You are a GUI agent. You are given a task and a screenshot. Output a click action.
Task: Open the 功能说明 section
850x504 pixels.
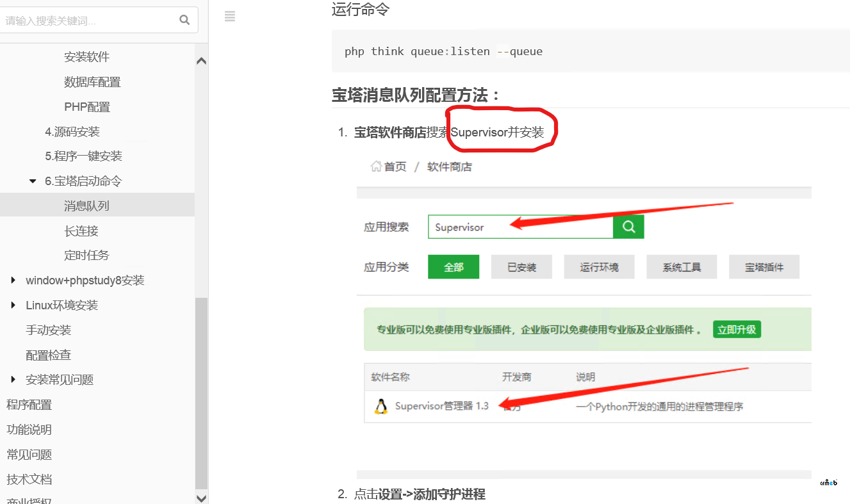(29, 430)
